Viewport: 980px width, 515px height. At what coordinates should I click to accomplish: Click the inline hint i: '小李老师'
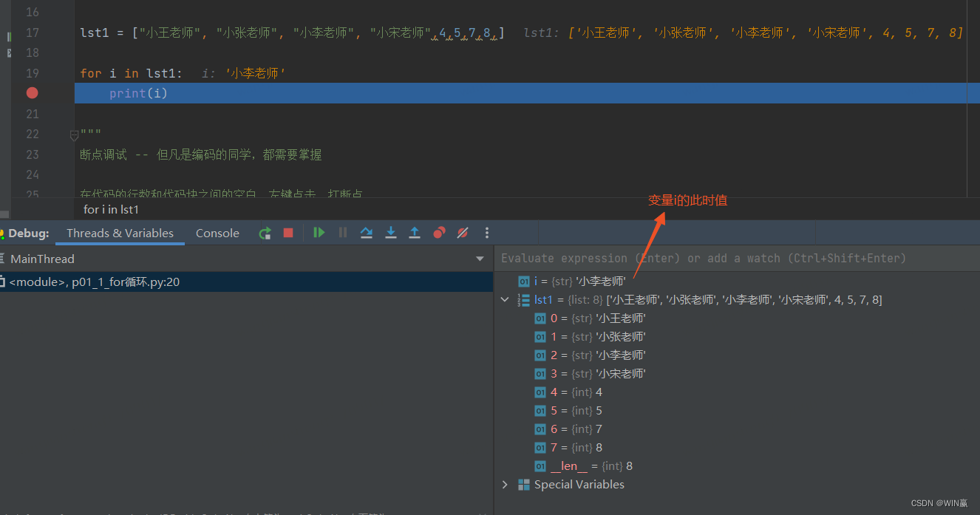[244, 73]
